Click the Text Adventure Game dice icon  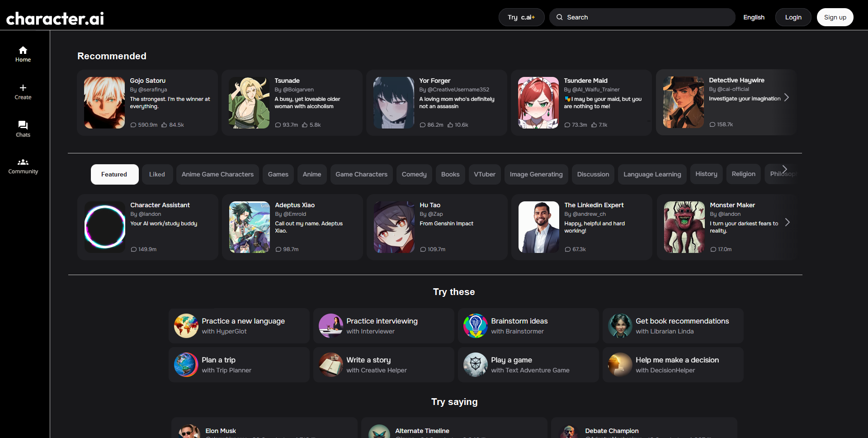475,364
